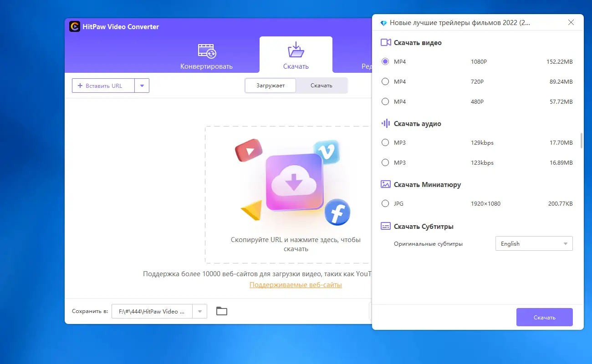Click the camera icon beside Скачать видео
592x364 pixels.
point(386,43)
